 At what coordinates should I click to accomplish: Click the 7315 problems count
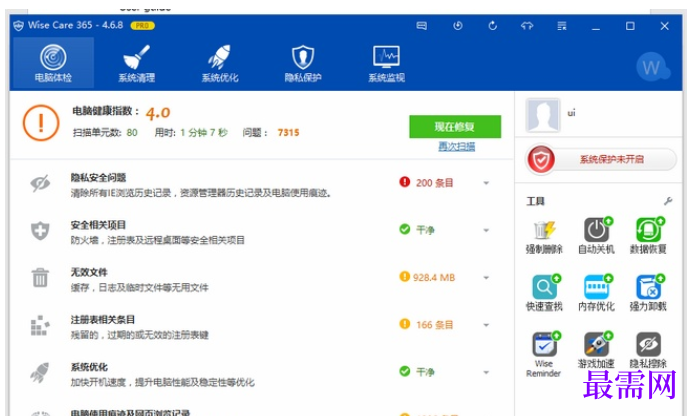click(289, 132)
